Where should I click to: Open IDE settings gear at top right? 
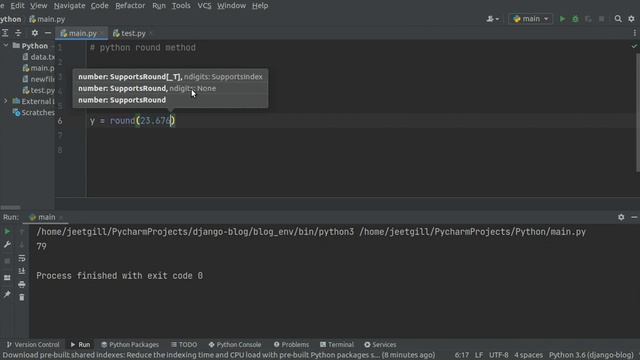[x=631, y=19]
